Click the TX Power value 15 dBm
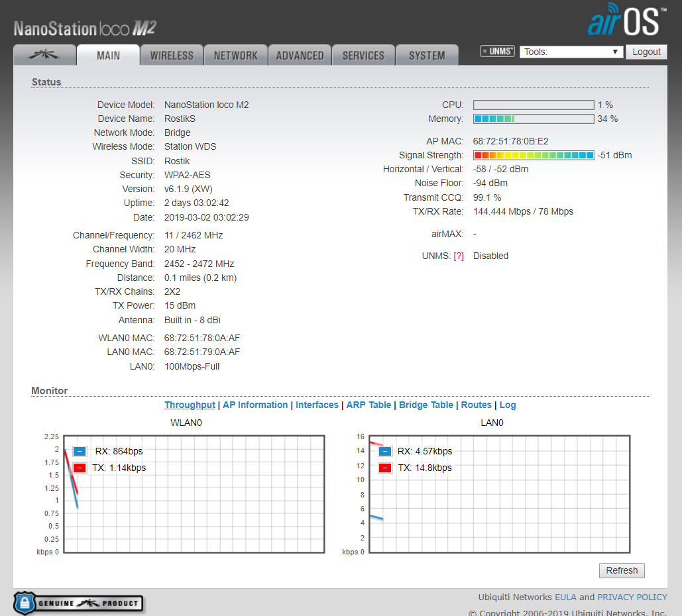The image size is (682, 616). (180, 305)
